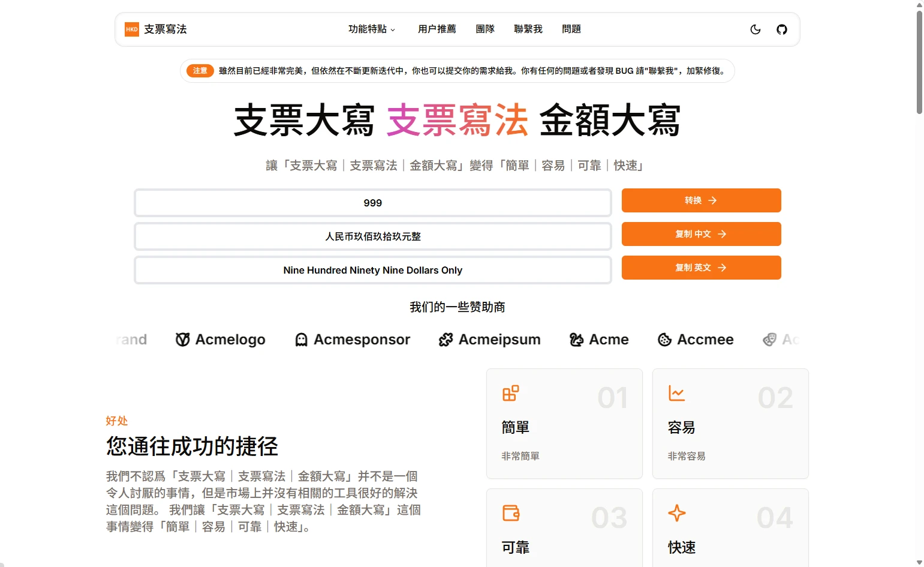Image resolution: width=924 pixels, height=567 pixels.
Task: Click the orange HKD logo icon
Action: (x=132, y=29)
